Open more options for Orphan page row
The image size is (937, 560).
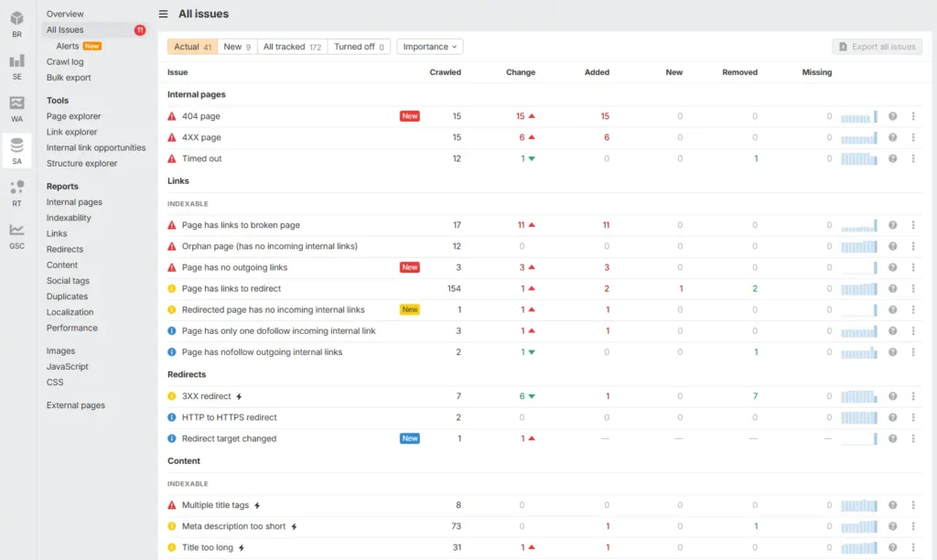[x=913, y=246]
